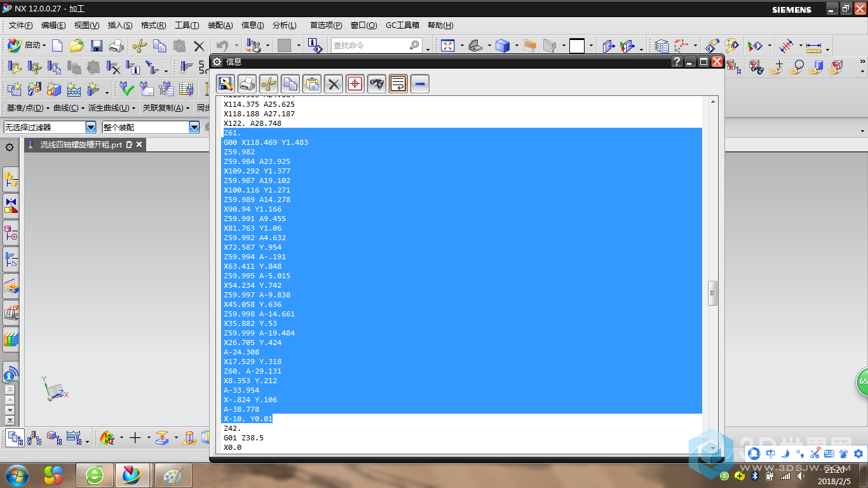Click the printer icon in Information window
Screen dimensions: 868x488
pyautogui.click(x=247, y=83)
